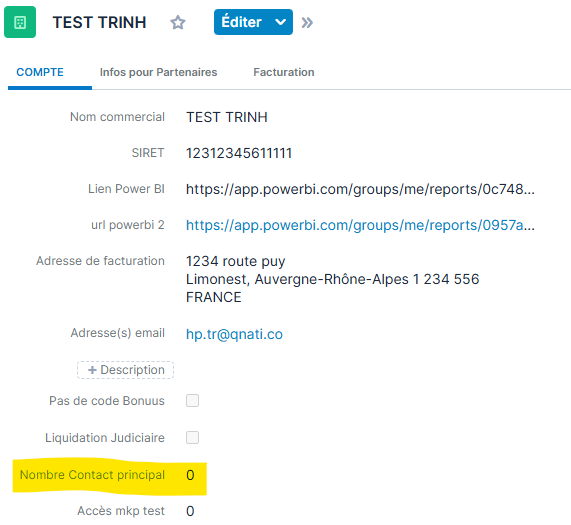Screen dimensions: 571x525
Task: Click the plus icon beside Description
Action: click(x=92, y=370)
